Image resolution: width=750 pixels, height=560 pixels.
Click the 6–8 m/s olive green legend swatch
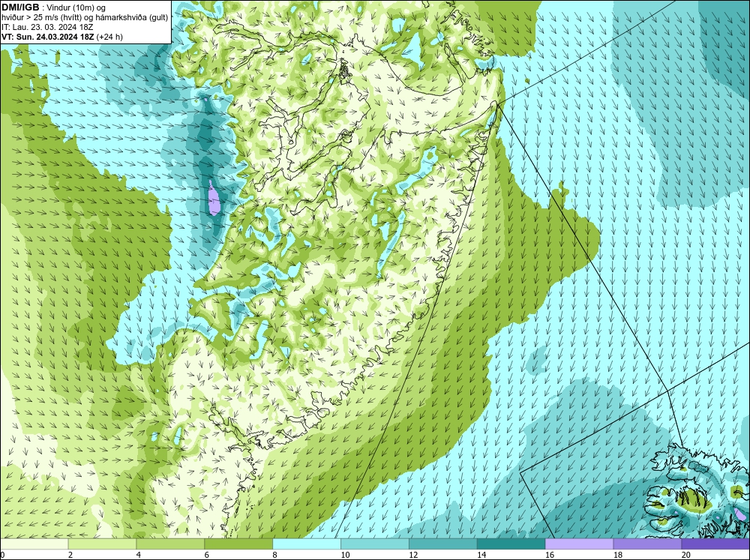(238, 544)
